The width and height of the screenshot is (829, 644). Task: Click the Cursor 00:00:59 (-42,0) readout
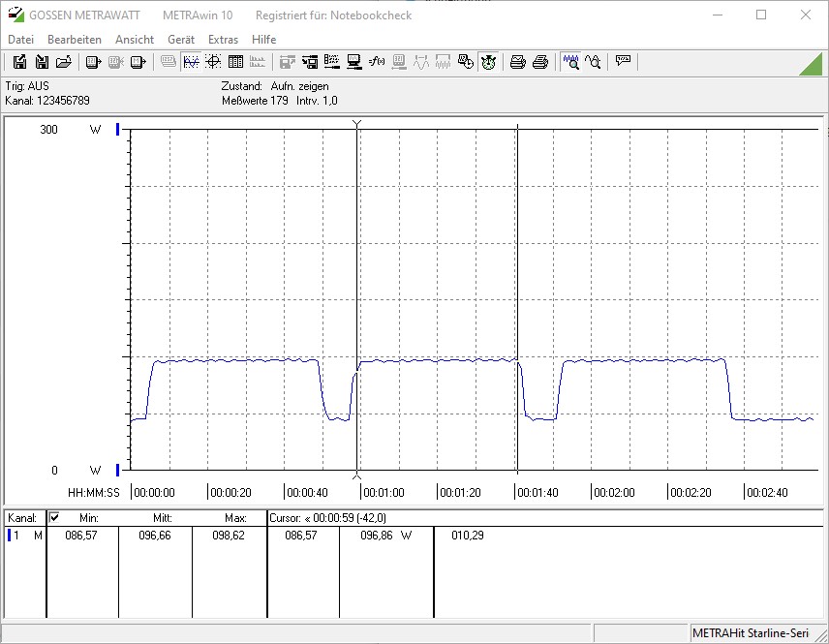click(x=327, y=518)
